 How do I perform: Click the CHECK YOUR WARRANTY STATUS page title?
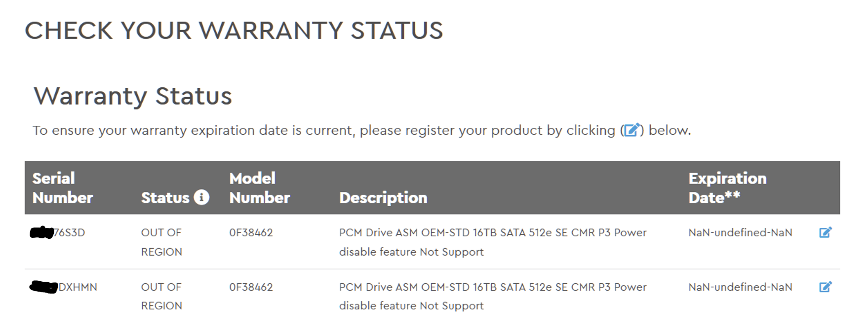(235, 31)
